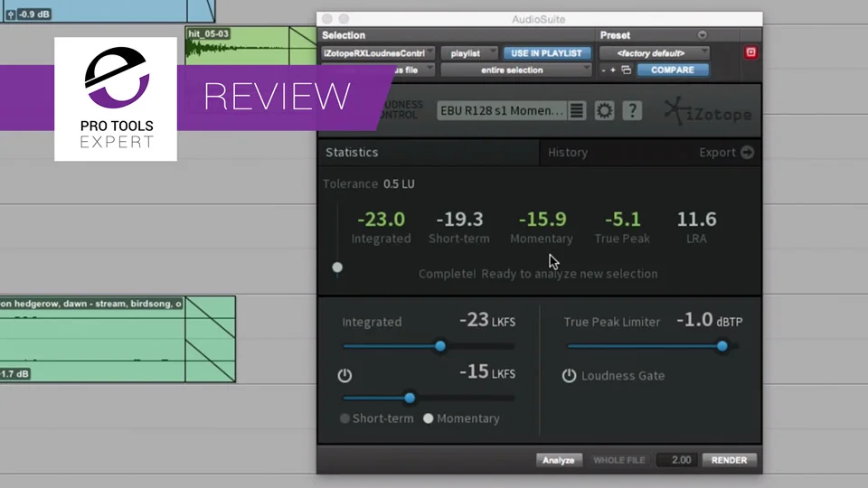Screen dimensions: 868x488
Task: Click the -19.3 Short-term statistic
Action: point(459,220)
